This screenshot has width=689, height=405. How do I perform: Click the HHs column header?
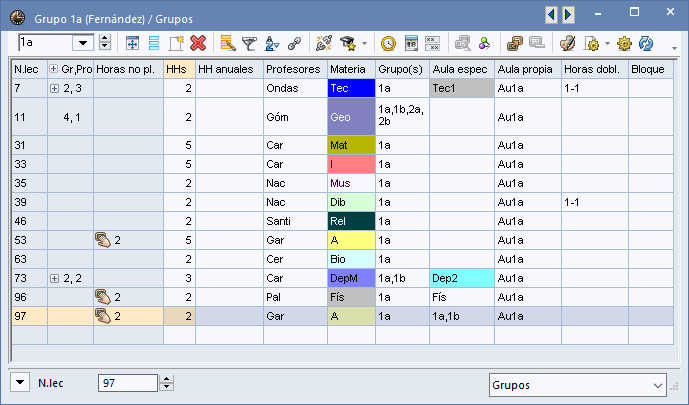pos(179,69)
